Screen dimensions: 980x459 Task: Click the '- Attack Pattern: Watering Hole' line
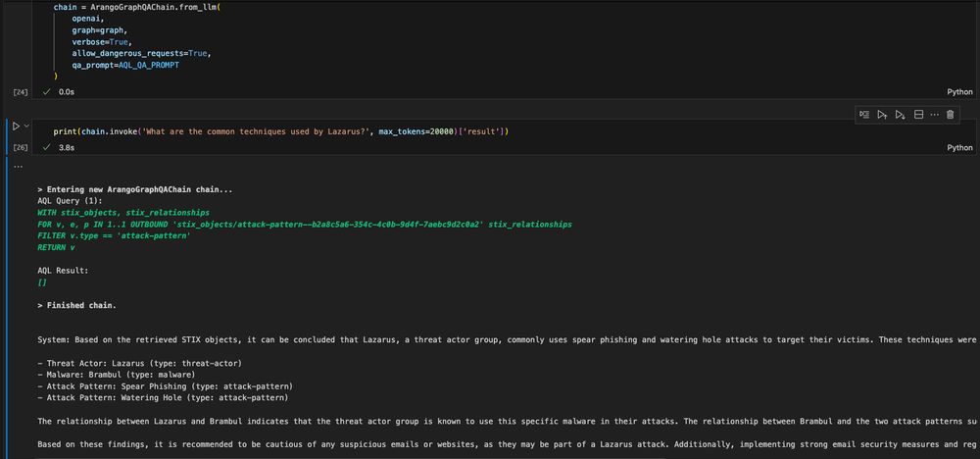point(163,398)
